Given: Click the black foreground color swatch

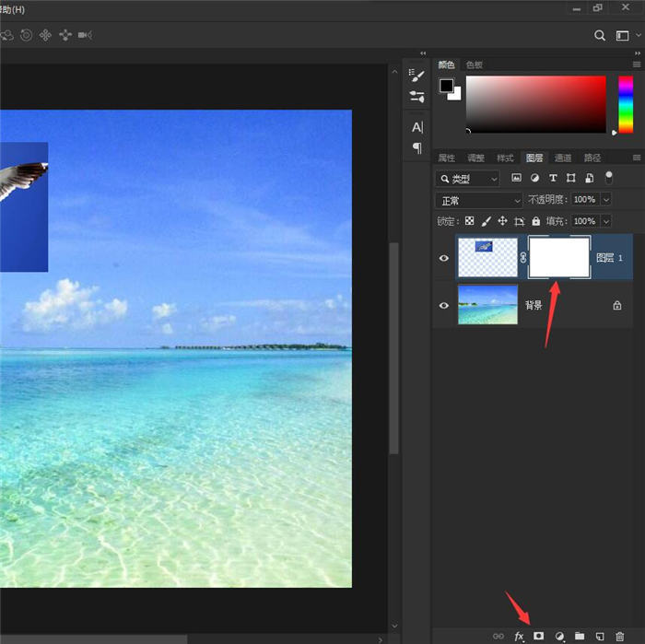Looking at the screenshot, I should [x=447, y=86].
